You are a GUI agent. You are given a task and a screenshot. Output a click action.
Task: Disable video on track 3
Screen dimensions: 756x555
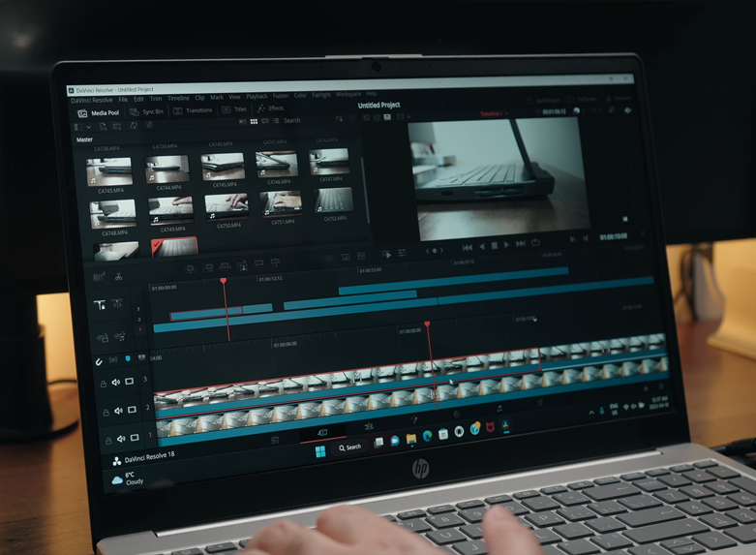tap(129, 382)
